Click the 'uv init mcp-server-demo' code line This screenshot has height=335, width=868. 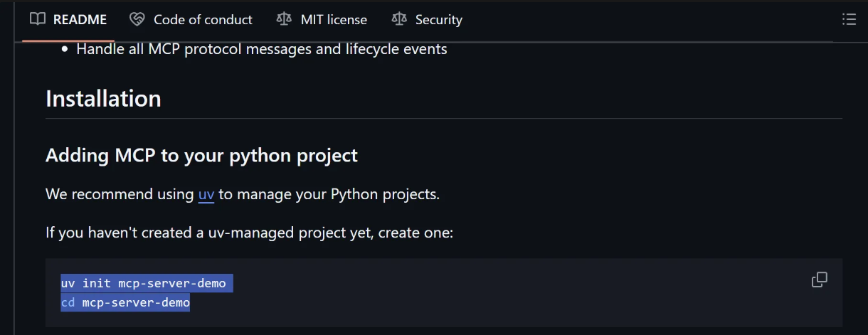[143, 283]
